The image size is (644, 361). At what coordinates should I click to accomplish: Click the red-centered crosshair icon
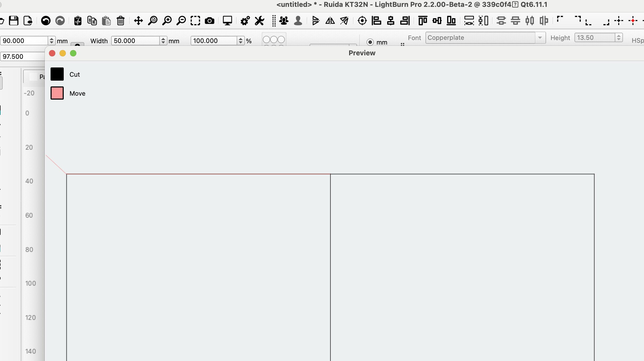(633, 21)
